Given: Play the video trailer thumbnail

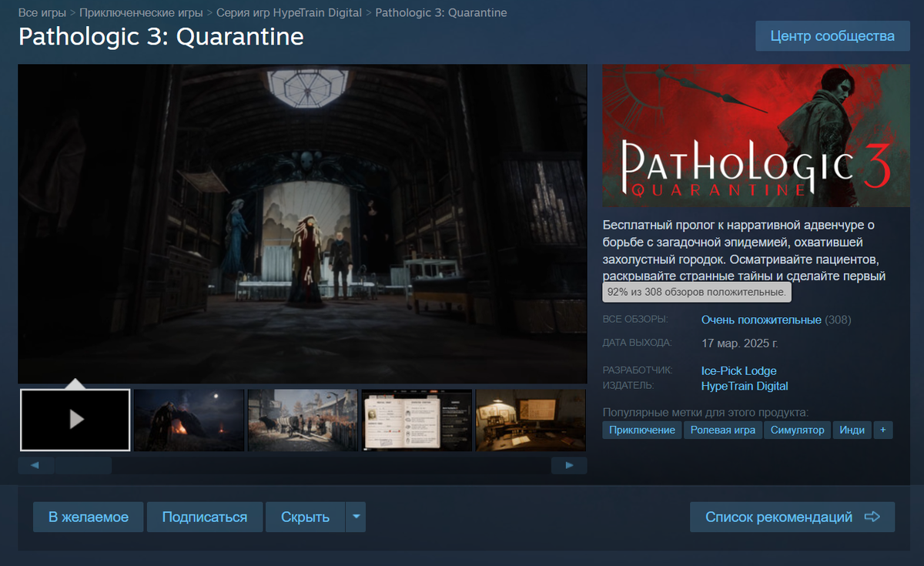Looking at the screenshot, I should [75, 420].
